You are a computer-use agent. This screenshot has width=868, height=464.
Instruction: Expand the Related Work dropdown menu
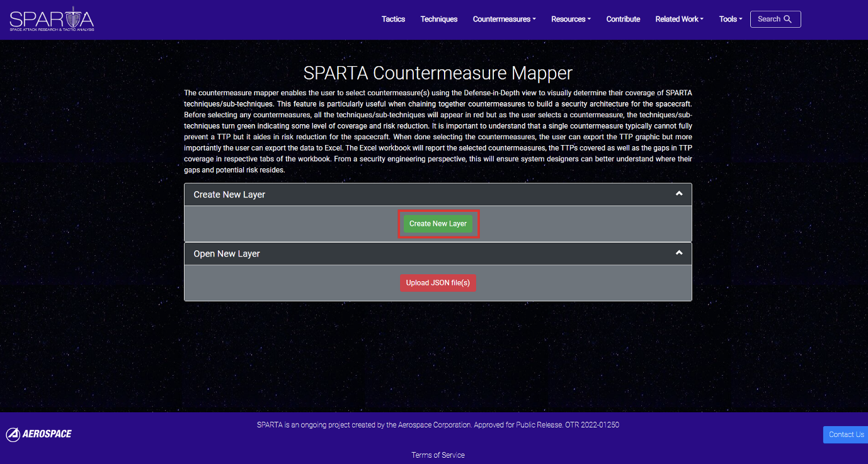pyautogui.click(x=680, y=19)
